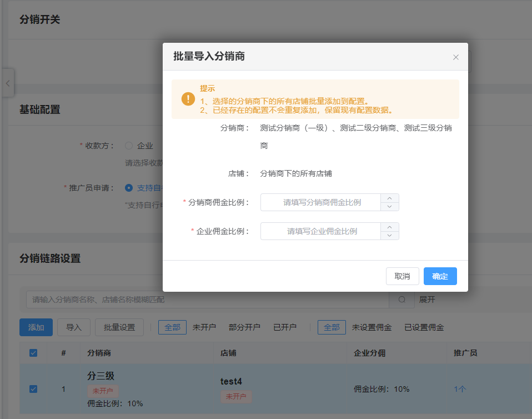
Task: Close the 批量导入分销商 dialog
Action: [455, 57]
